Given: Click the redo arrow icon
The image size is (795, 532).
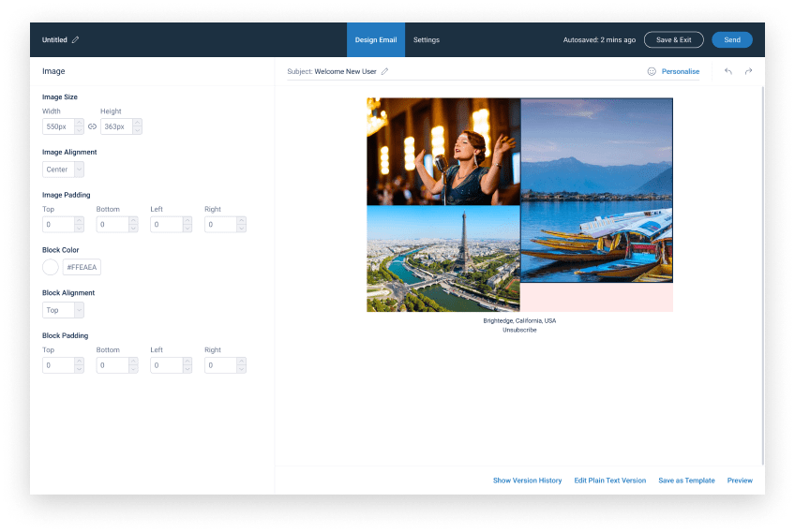Looking at the screenshot, I should pyautogui.click(x=748, y=71).
